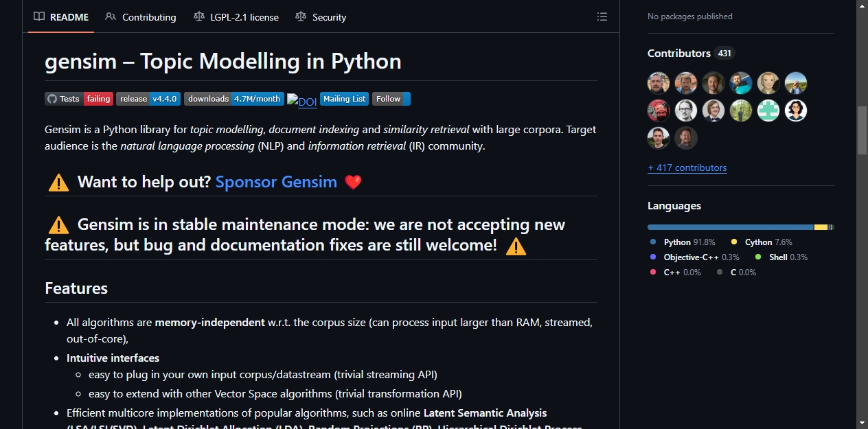Click the release v4.4.0 badge
868x429 pixels.
(148, 99)
